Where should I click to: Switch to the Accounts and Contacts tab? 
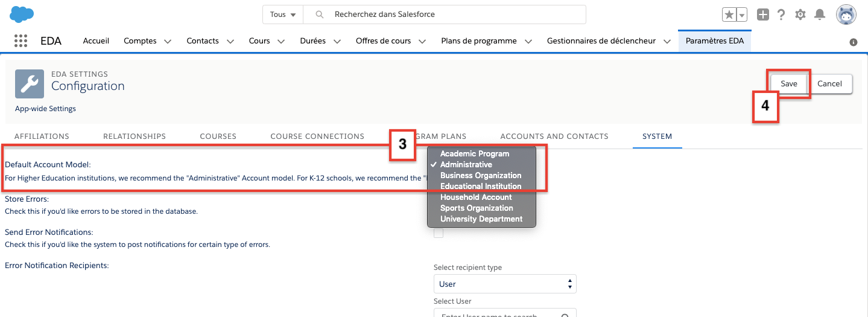[x=554, y=136]
